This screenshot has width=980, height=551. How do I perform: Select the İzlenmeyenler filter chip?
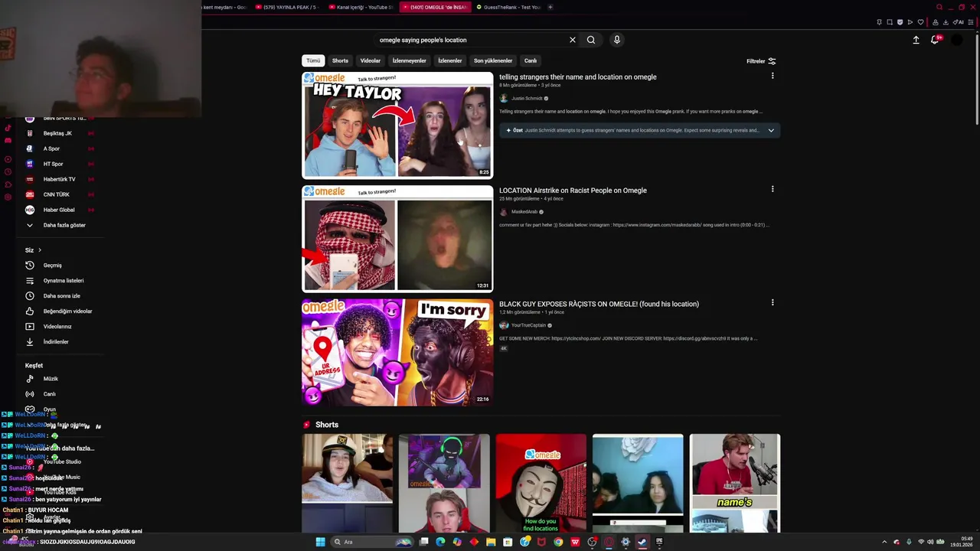tap(409, 60)
